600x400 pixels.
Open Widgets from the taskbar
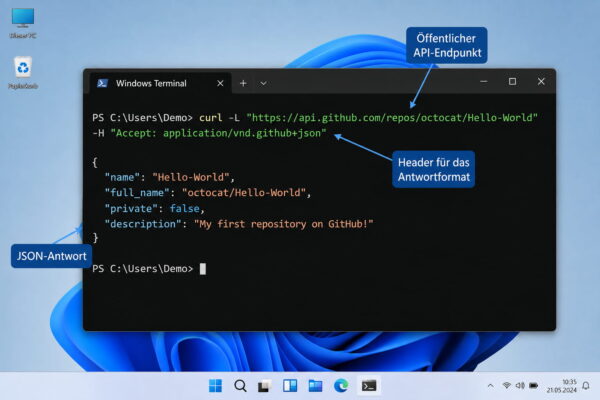pos(290,386)
